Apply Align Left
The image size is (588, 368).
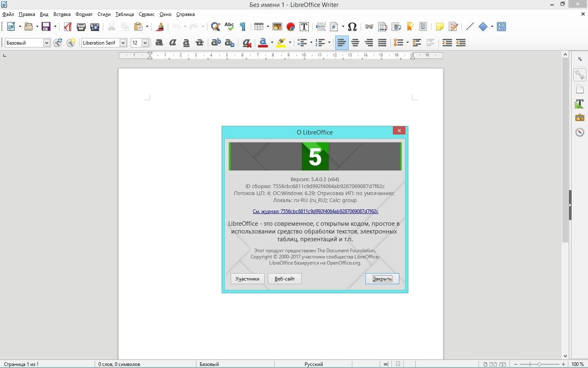(x=342, y=43)
